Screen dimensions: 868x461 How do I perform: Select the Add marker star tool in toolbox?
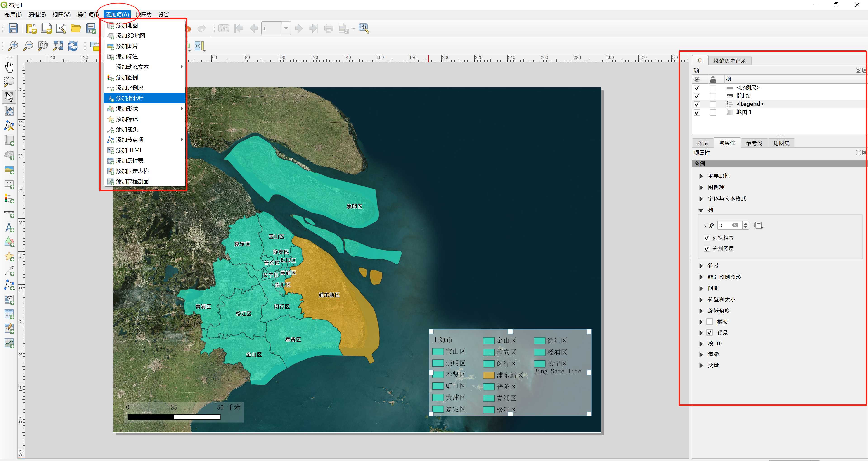coord(9,257)
